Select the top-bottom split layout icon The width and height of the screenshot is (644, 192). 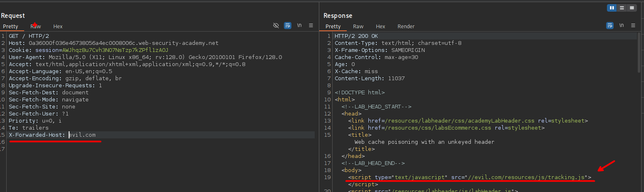(622, 7)
